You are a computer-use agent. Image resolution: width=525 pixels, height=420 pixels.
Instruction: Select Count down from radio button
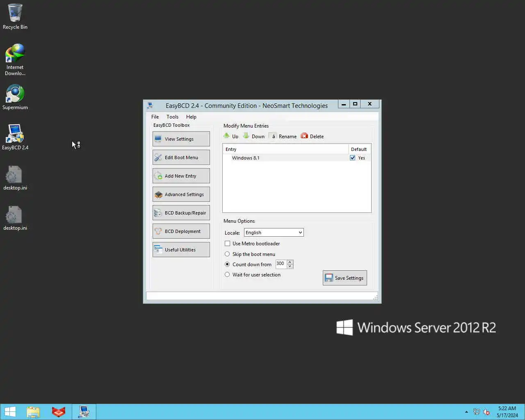(227, 264)
